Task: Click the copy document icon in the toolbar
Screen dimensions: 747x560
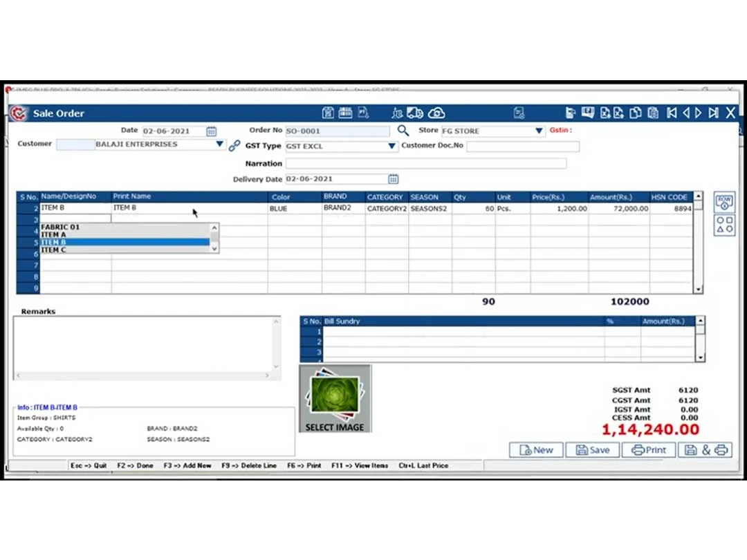Action: [x=636, y=113]
